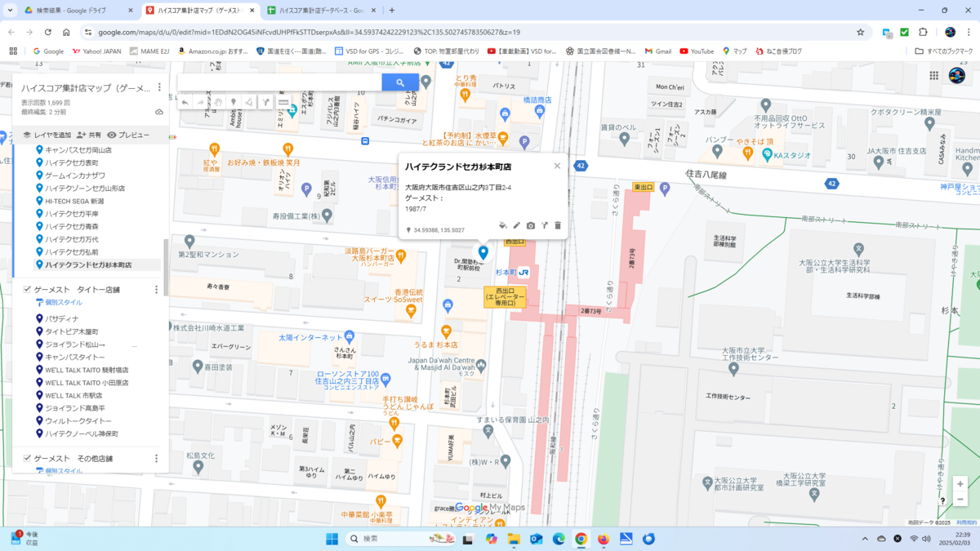The image size is (980, 551).
Task: Open ゲーメスト その他店舗 layer options menu
Action: click(x=156, y=459)
